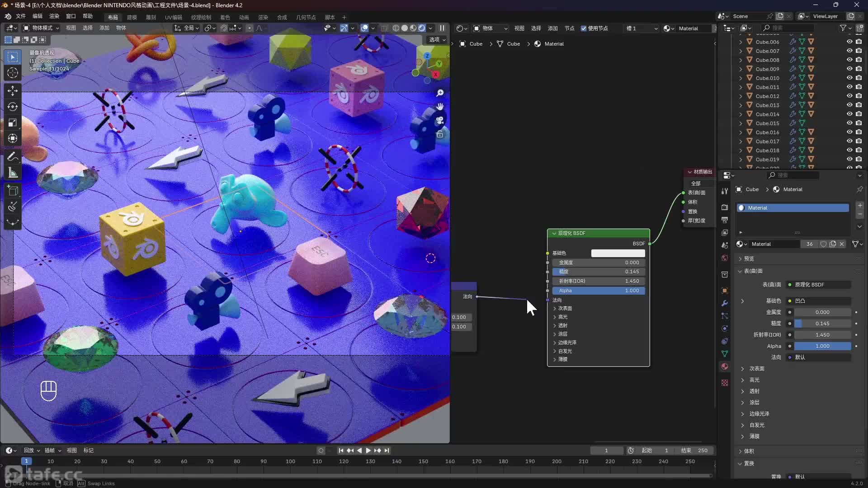Hide Cube.009 in viewport with eye icon
868x488 pixels.
pos(849,69)
